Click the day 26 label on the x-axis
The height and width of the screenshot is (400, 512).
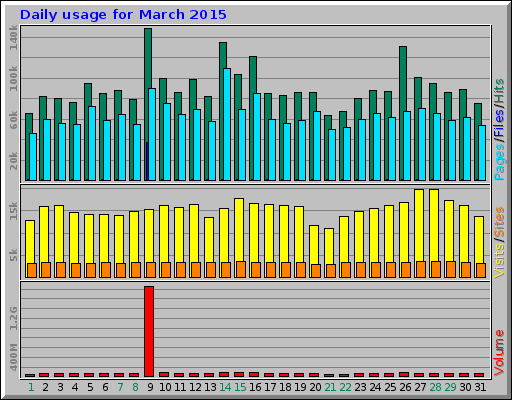click(x=405, y=387)
